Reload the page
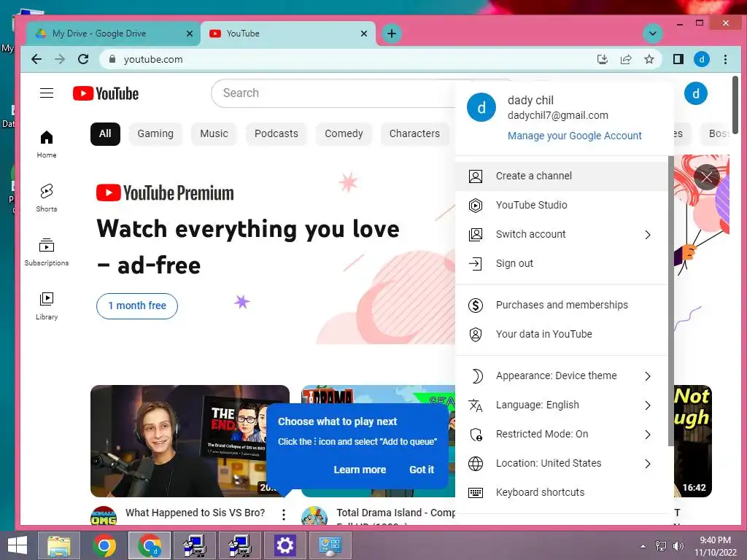The image size is (747, 560). [83, 59]
